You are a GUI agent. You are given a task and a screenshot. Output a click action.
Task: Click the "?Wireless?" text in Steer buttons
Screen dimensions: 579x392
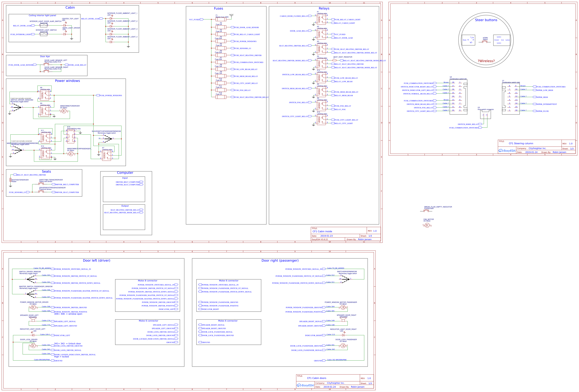pyautogui.click(x=486, y=61)
